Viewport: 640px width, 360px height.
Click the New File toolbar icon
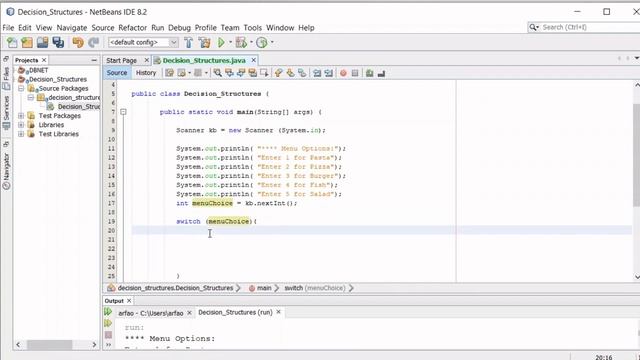click(12, 42)
